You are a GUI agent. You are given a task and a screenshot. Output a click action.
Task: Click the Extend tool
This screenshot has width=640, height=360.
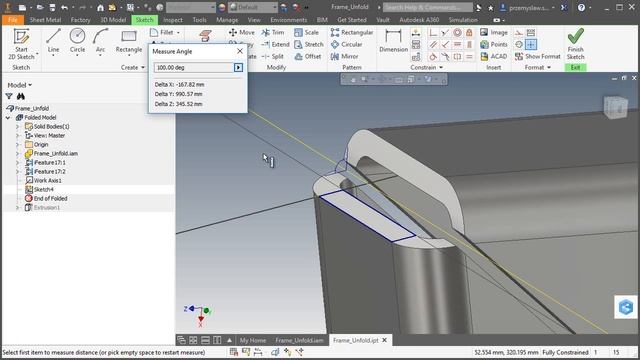(276, 44)
